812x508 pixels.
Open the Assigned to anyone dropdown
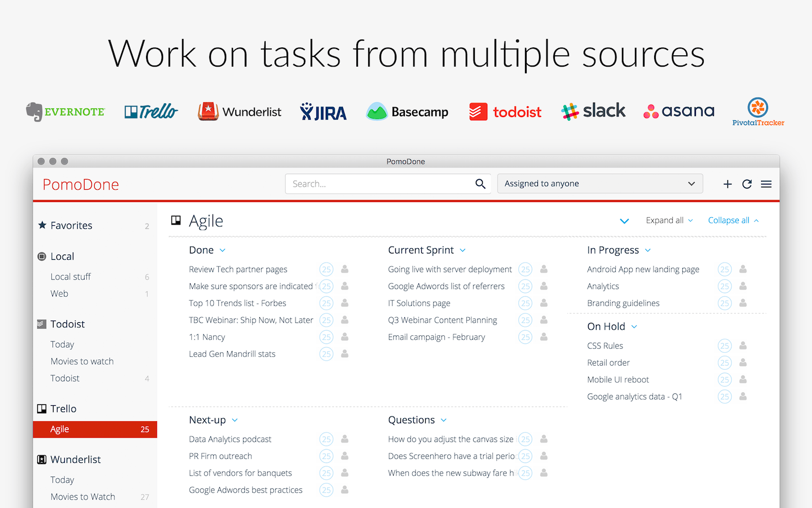(x=599, y=184)
